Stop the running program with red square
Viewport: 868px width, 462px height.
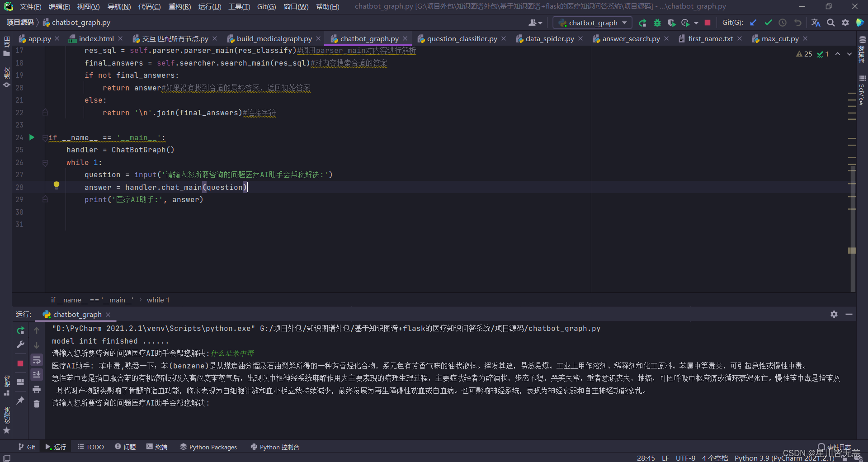click(708, 23)
